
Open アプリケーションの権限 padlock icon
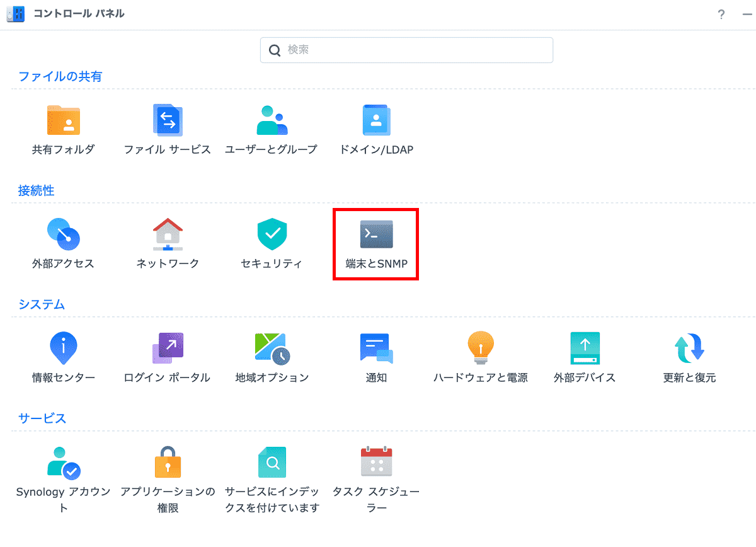point(168,462)
